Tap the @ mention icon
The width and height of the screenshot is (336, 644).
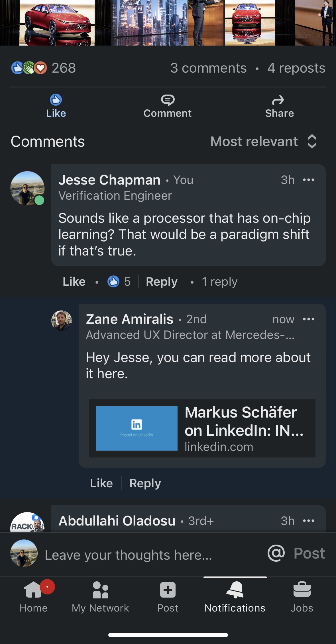pos(276,553)
